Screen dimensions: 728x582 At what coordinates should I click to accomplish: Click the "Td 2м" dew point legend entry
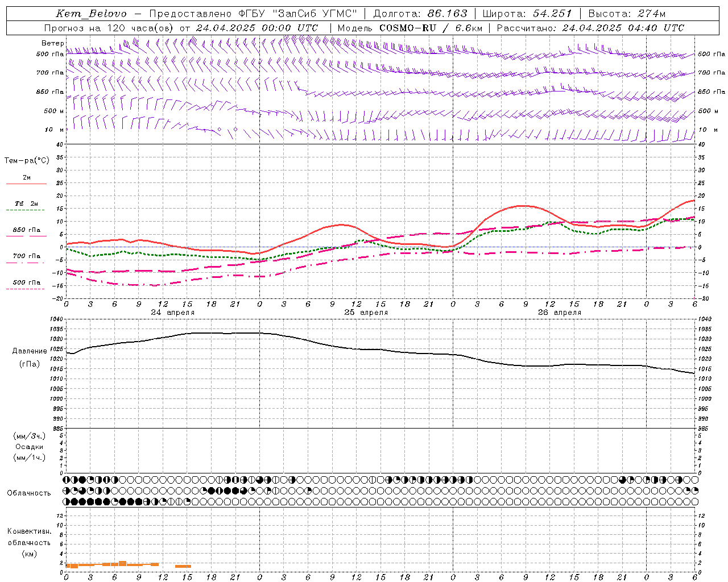(x=27, y=203)
